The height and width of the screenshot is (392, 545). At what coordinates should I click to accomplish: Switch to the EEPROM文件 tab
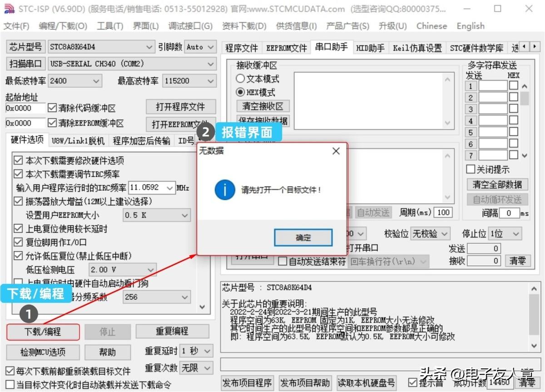click(x=286, y=48)
